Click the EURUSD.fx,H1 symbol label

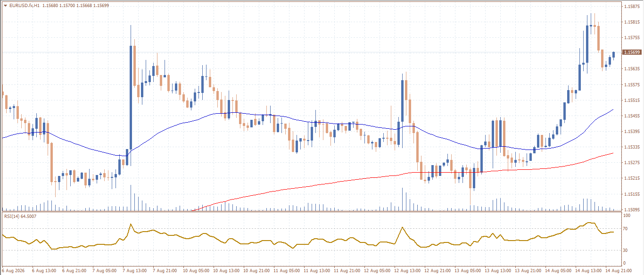coord(24,5)
